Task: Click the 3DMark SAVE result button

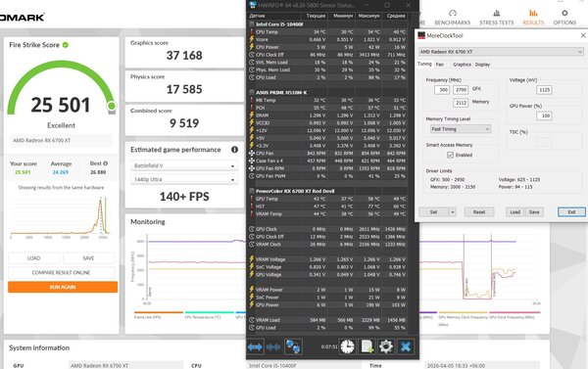Action: click(88, 258)
